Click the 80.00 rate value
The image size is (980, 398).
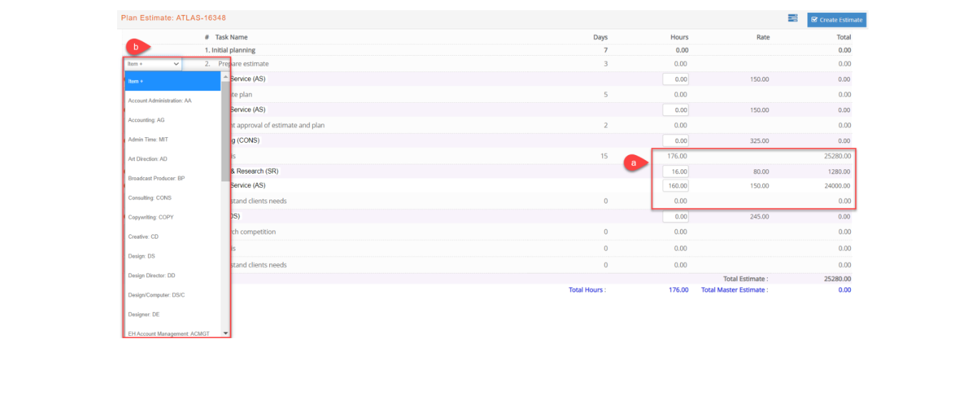[x=761, y=171]
